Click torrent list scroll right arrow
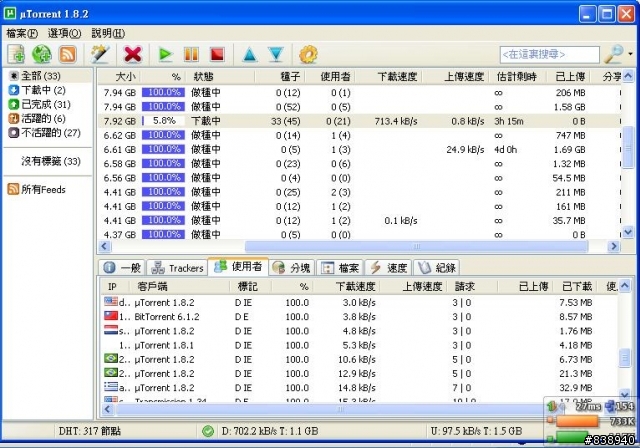This screenshot has width=640, height=448. [613, 246]
